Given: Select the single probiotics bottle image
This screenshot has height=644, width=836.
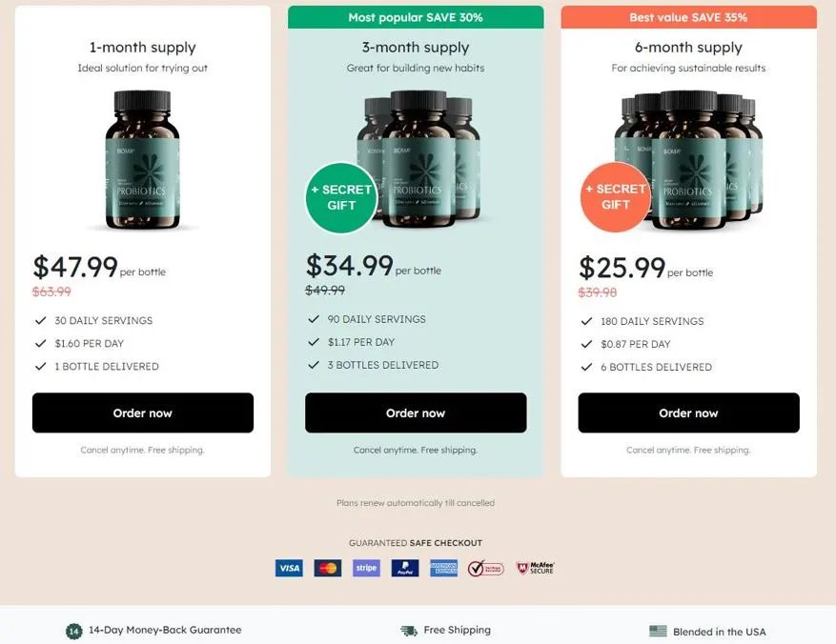Looking at the screenshot, I should (143, 160).
